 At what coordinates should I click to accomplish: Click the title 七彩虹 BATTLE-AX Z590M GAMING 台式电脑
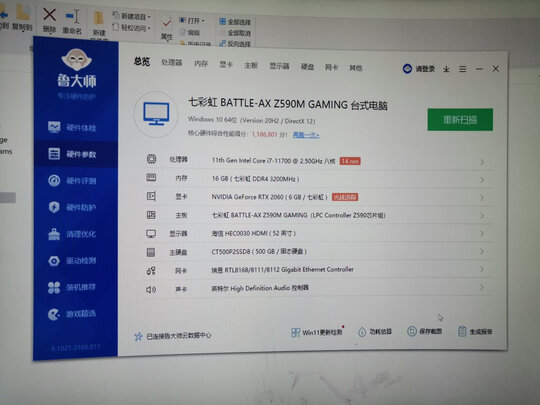[288, 104]
